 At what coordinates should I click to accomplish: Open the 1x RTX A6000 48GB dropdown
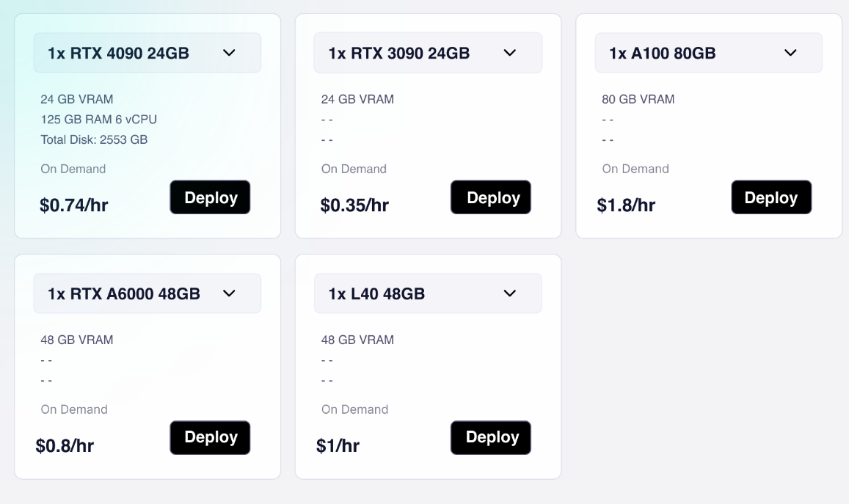[147, 293]
